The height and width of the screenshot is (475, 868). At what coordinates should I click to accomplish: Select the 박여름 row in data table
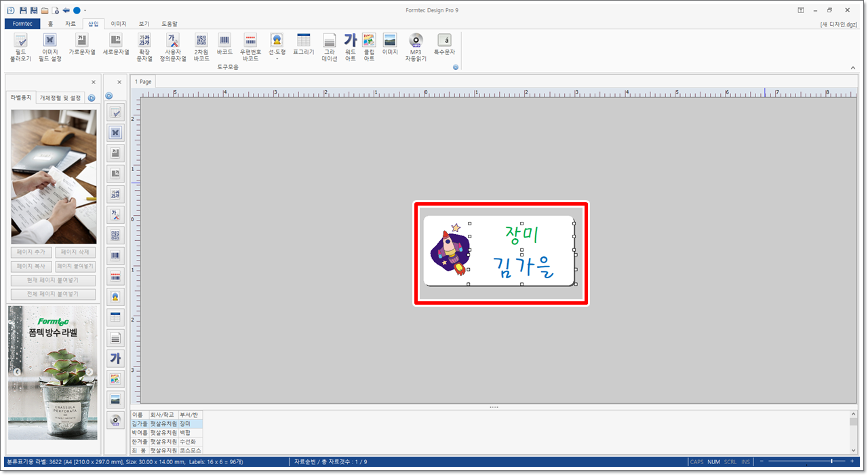coord(167,432)
